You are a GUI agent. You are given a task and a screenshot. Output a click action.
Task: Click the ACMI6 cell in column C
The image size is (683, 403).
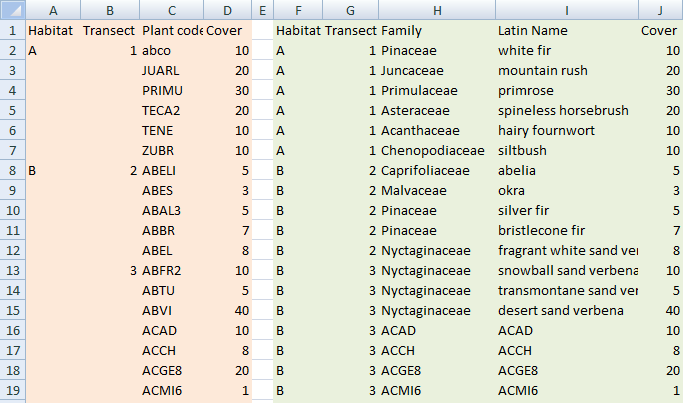[x=172, y=391]
